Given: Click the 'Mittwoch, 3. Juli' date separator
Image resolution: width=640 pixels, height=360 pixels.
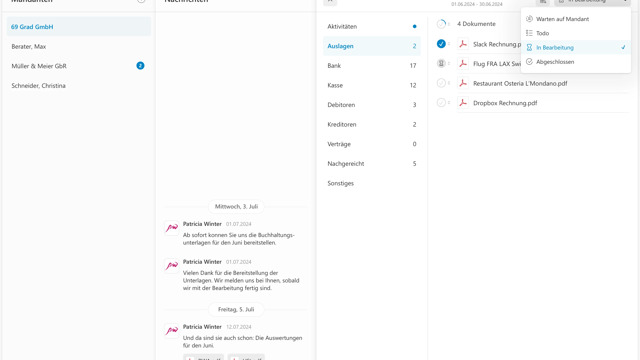Looking at the screenshot, I should click(x=236, y=207).
